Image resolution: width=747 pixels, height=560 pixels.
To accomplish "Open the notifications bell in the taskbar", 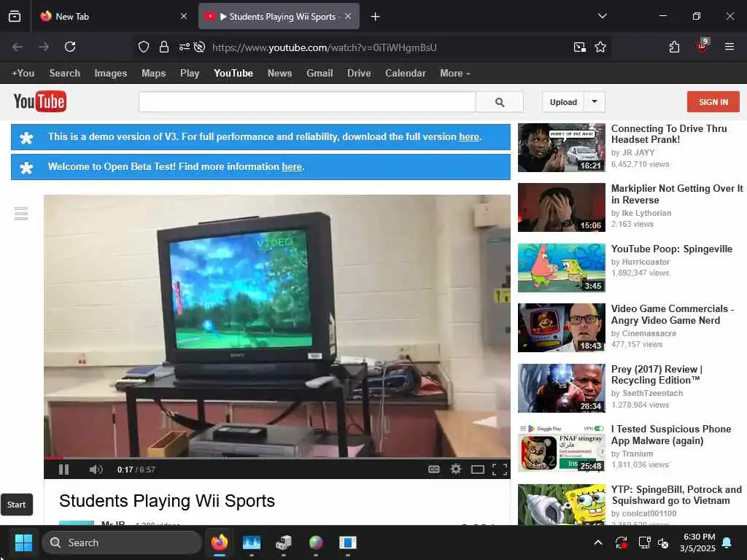I will click(x=727, y=542).
